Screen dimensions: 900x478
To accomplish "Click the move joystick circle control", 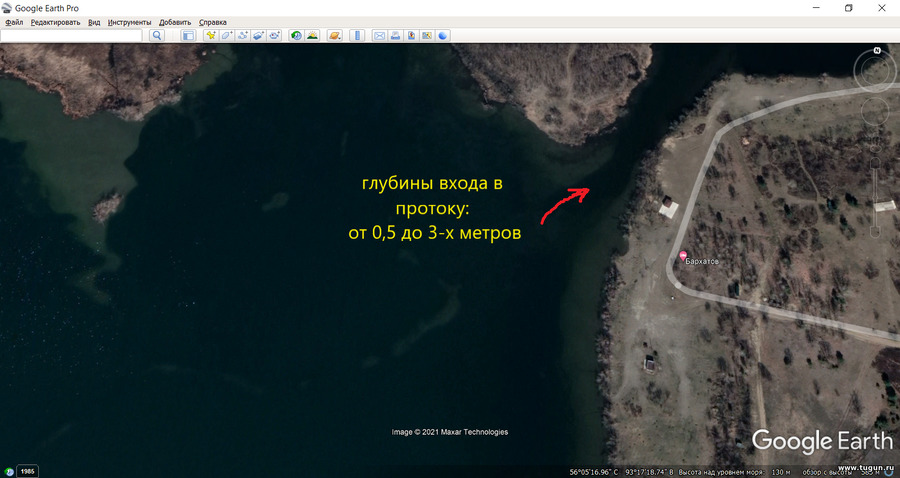I will [875, 111].
